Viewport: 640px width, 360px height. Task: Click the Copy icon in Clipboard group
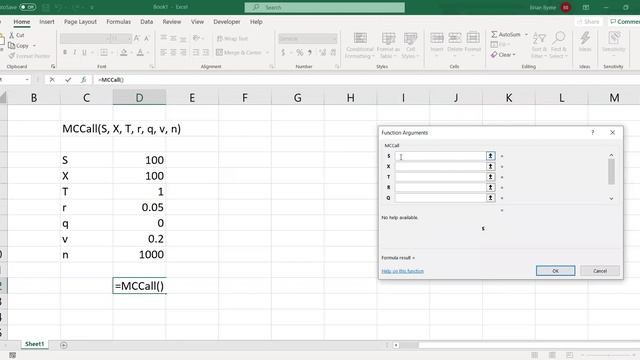tap(11, 46)
